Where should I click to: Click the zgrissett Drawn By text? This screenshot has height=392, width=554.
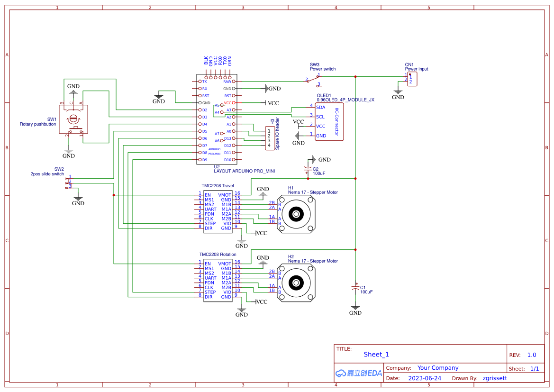tap(495, 378)
